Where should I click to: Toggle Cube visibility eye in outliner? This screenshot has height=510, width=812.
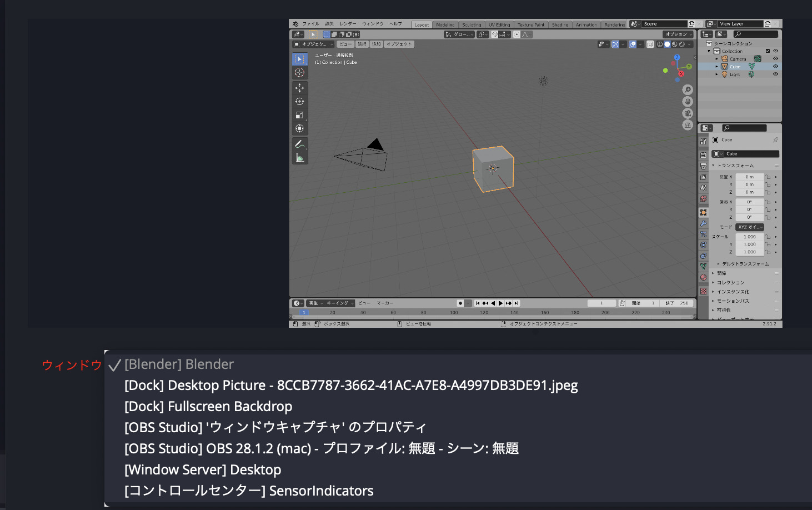(776, 67)
